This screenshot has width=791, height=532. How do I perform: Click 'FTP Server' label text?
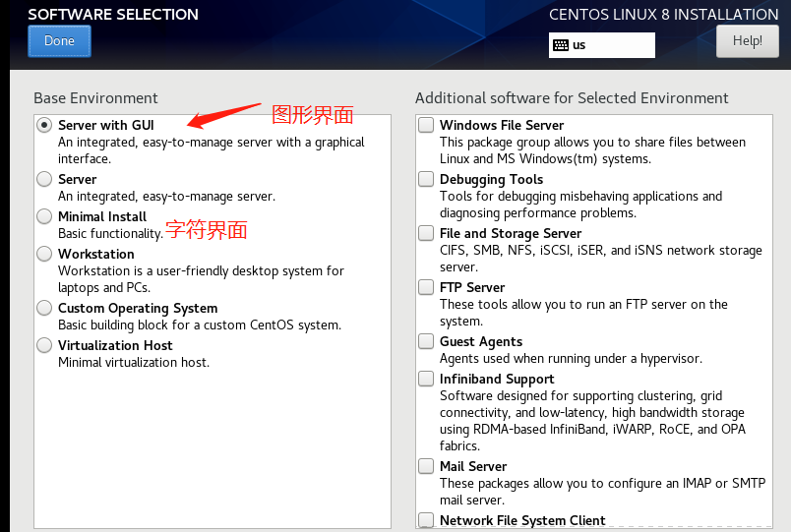(x=472, y=287)
